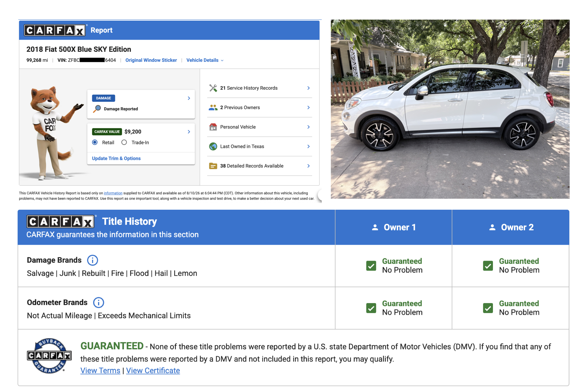This screenshot has width=588, height=392.
Task: Open CARFAX Value chevron arrow
Action: 189,132
